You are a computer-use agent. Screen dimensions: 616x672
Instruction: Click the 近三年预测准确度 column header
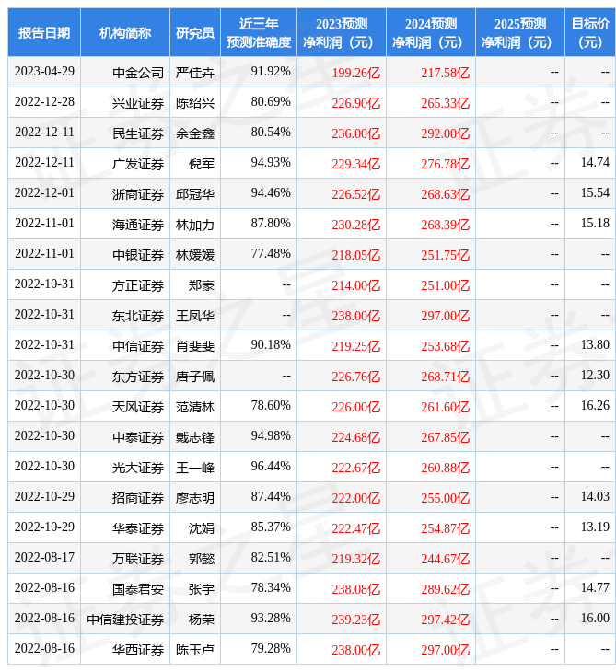(x=259, y=32)
